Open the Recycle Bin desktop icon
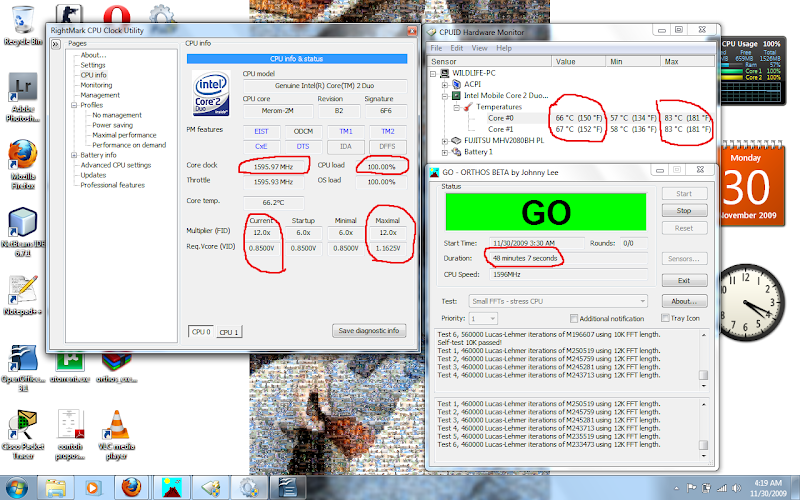Screen dimensions: 800x500 tap(21, 26)
